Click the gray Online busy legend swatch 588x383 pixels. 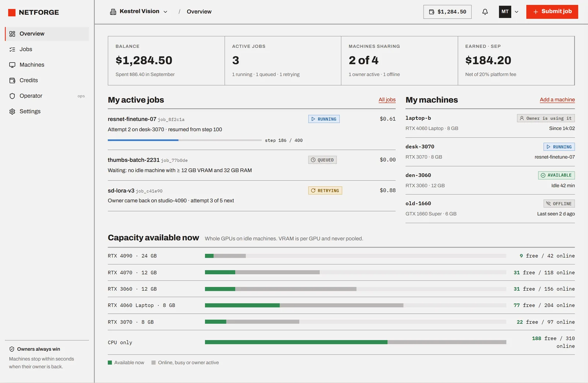click(x=154, y=363)
